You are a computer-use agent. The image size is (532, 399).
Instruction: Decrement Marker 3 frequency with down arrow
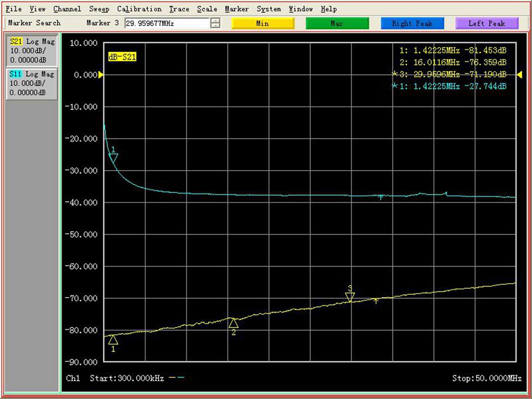[216, 25]
